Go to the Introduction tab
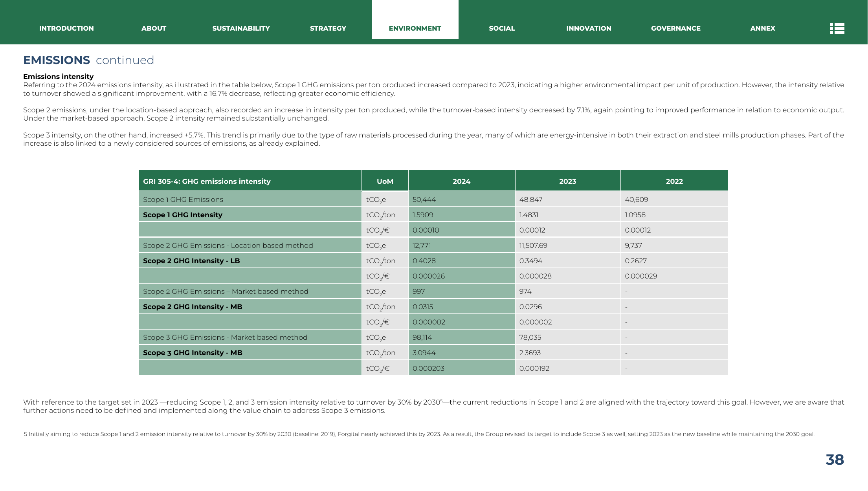868x491 pixels. tap(66, 28)
